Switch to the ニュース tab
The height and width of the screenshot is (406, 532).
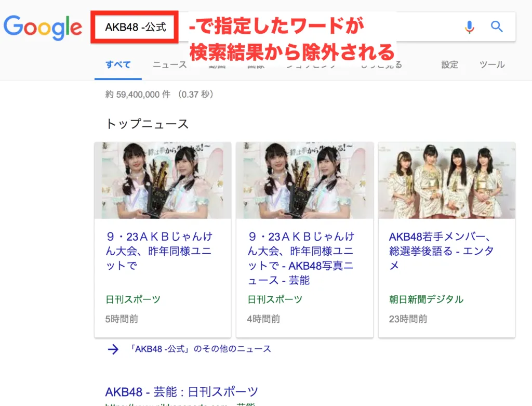(170, 64)
